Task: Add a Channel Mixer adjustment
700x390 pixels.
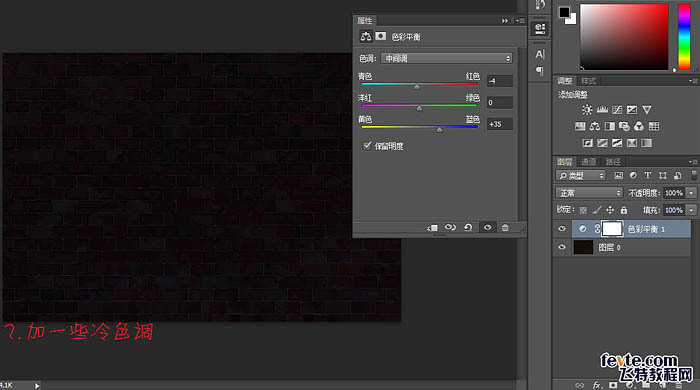Action: pos(639,126)
